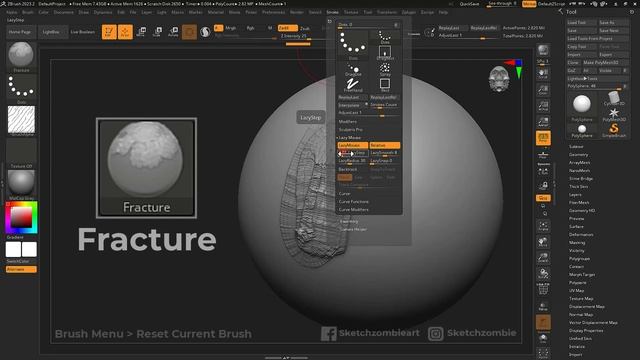Select the Move transform icon
The width and height of the screenshot is (640, 360).
click(141, 32)
